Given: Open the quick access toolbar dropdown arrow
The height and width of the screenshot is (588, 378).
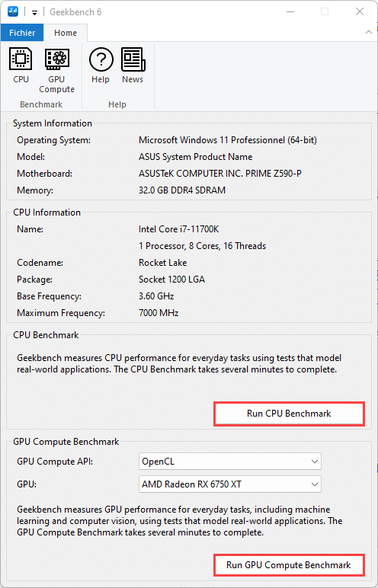Looking at the screenshot, I should pyautogui.click(x=34, y=13).
